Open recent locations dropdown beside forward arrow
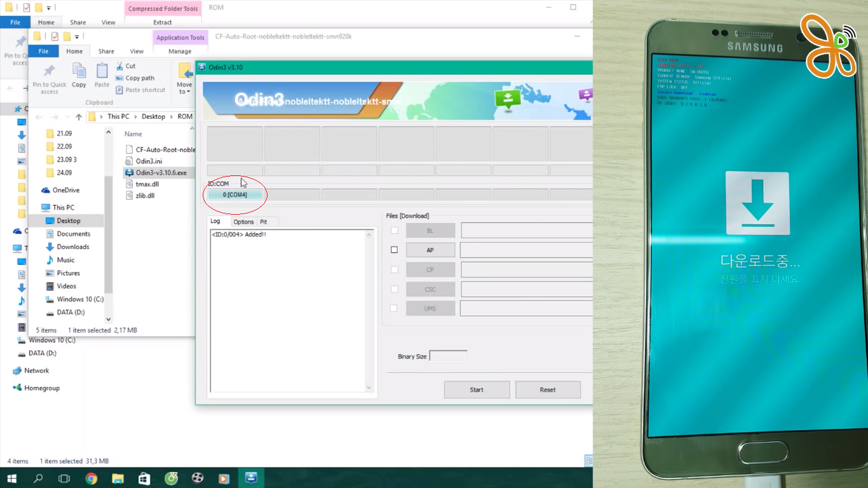The image size is (868, 488). (67, 117)
